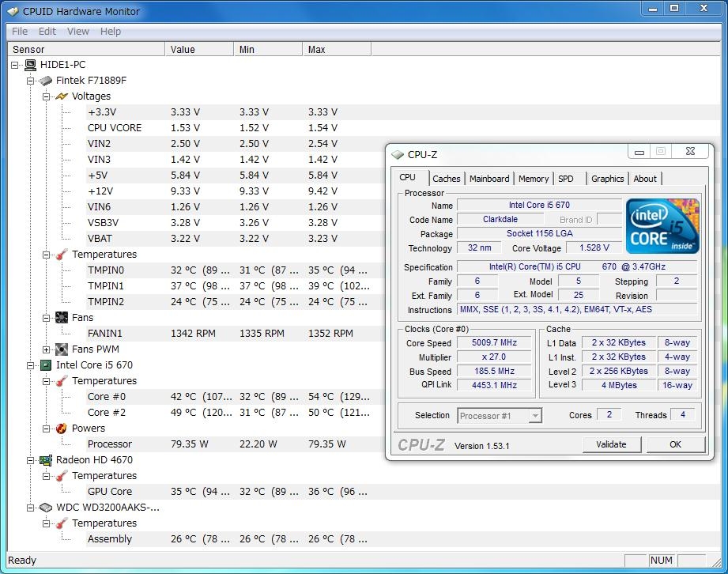Click the HIDE1-PC computer icon

pyautogui.click(x=31, y=65)
